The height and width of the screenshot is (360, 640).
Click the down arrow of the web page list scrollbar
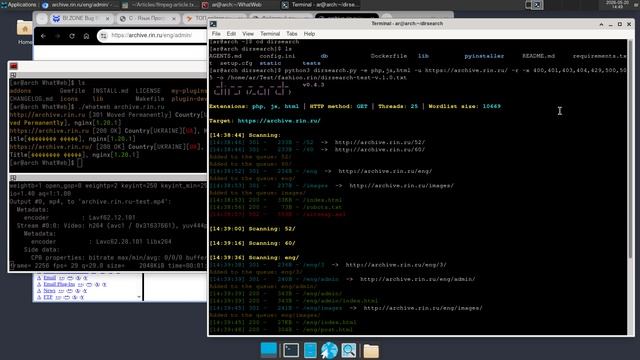139,297
